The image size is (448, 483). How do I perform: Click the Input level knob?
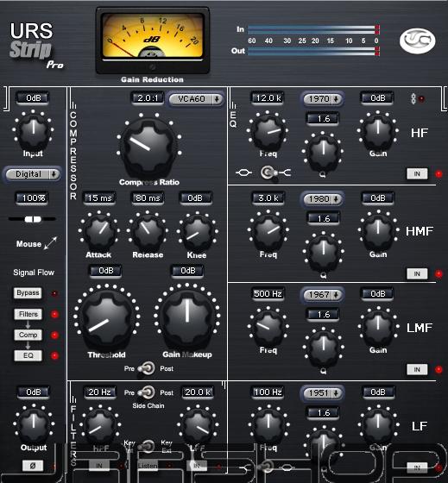[x=33, y=130]
